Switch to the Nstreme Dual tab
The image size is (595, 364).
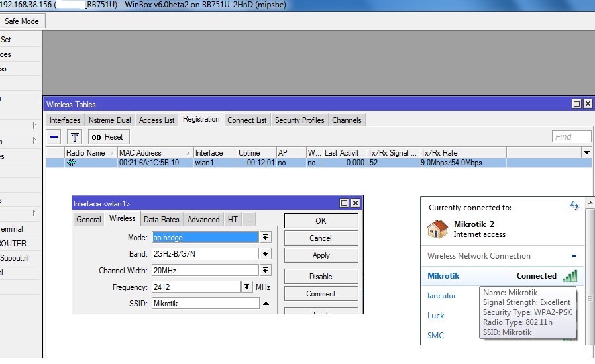[110, 120]
